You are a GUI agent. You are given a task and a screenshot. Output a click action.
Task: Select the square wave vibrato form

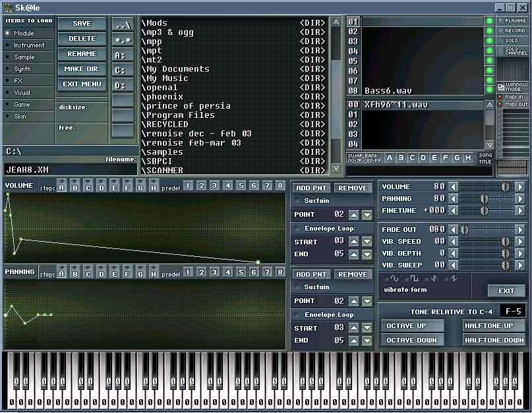(415, 279)
